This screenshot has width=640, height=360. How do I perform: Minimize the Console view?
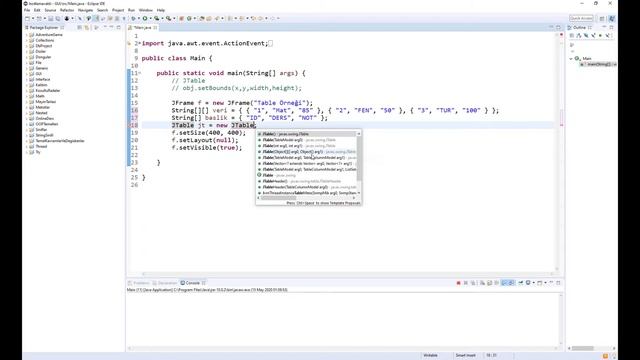point(551,283)
